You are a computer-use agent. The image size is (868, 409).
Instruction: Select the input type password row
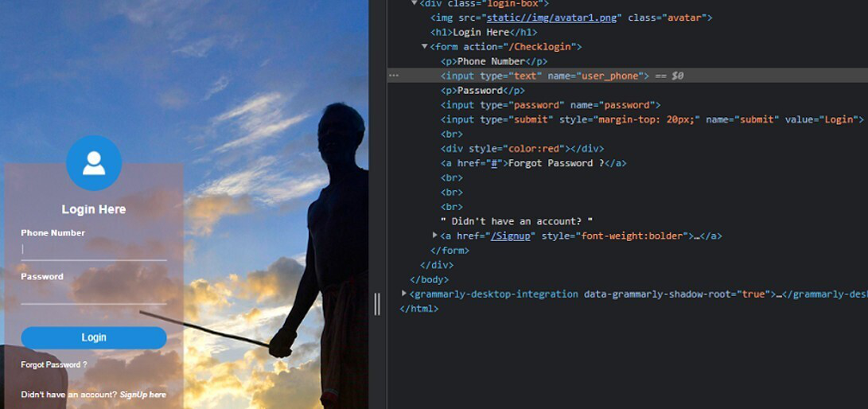(x=551, y=105)
